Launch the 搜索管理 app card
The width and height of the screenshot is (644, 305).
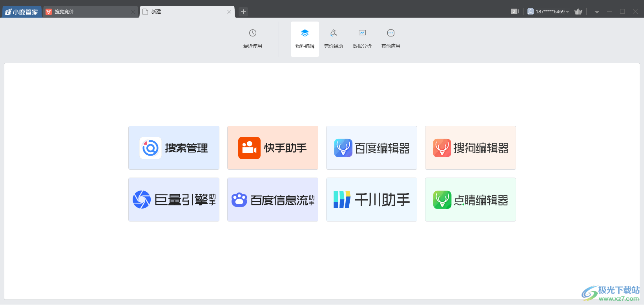(174, 148)
